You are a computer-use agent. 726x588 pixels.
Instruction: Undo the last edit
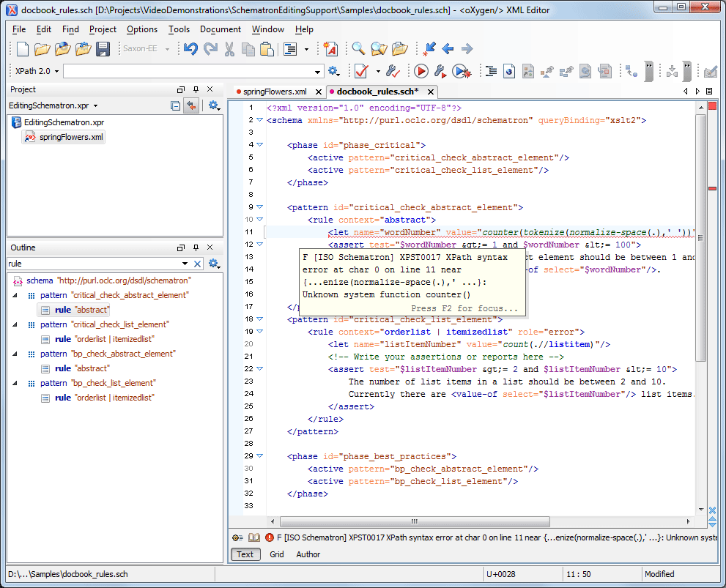point(190,48)
